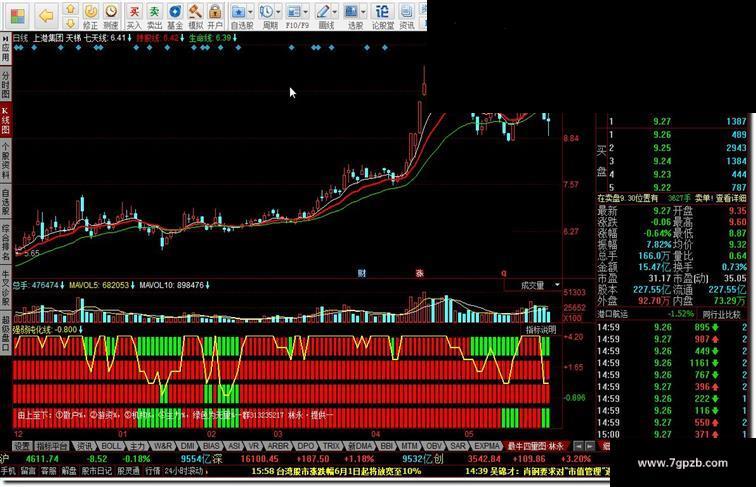756x487 pixels.
Task: Open 超级盘口 sidebar tab
Action: point(5,333)
